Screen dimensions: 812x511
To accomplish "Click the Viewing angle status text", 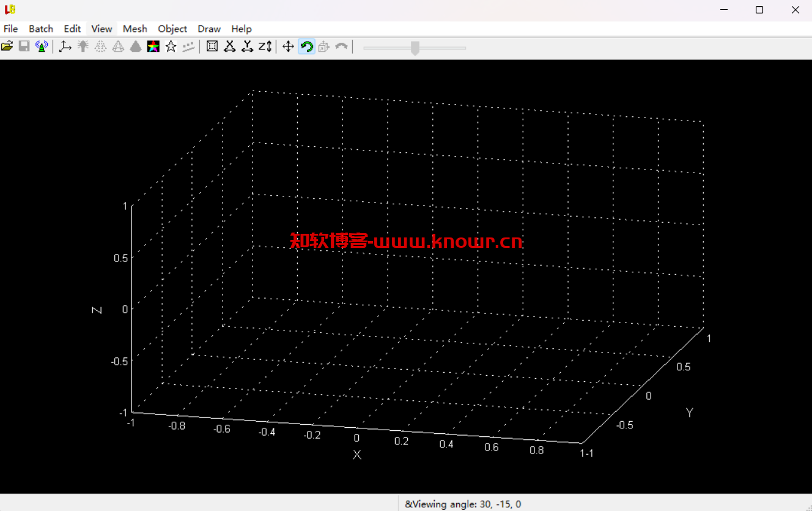I will pos(463,504).
